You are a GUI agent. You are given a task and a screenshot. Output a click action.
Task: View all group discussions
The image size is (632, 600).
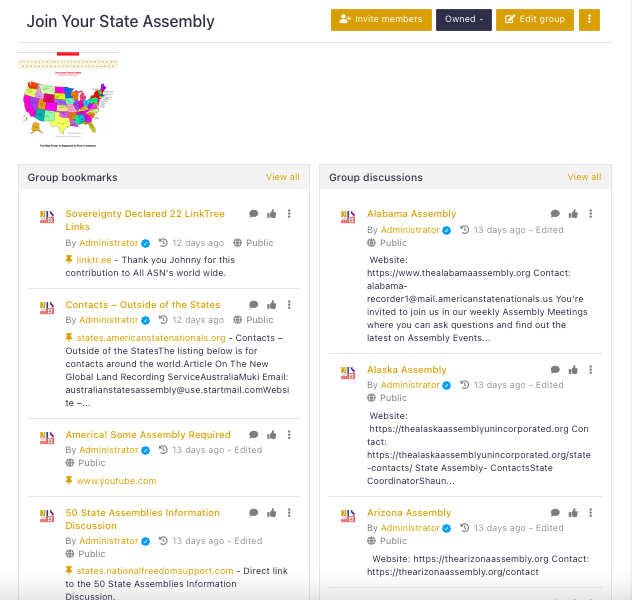coord(584,177)
